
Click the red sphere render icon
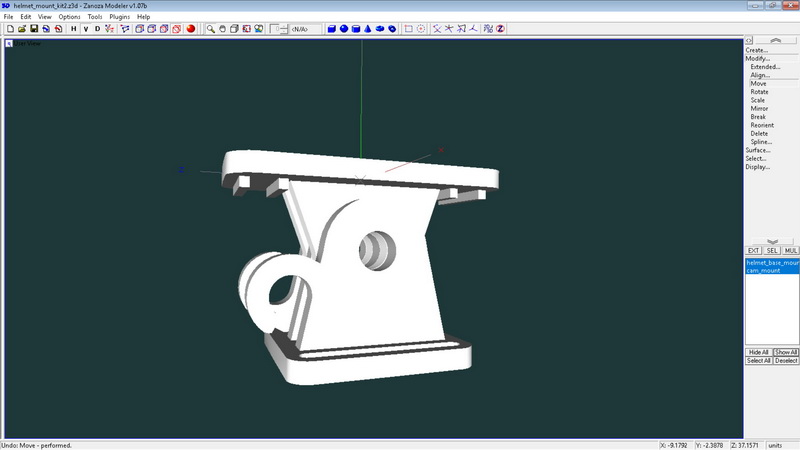[x=190, y=29]
